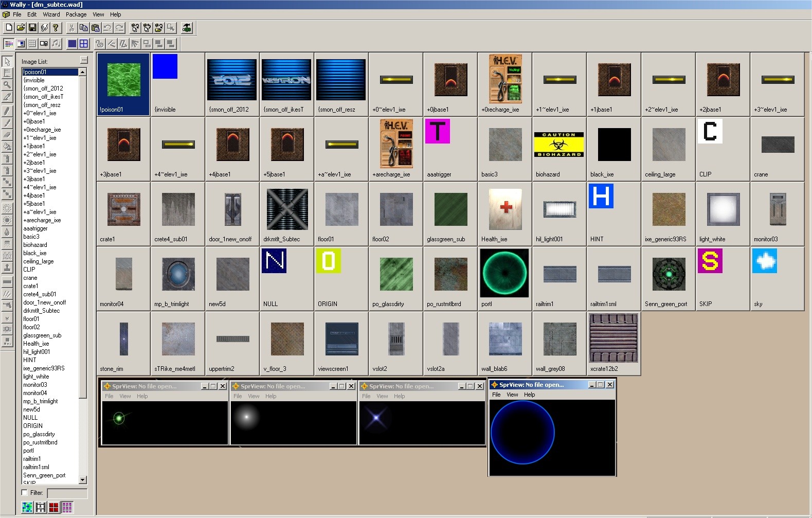The image size is (812, 518).
Task: Click the yellow question mark help icon
Action: tap(56, 28)
